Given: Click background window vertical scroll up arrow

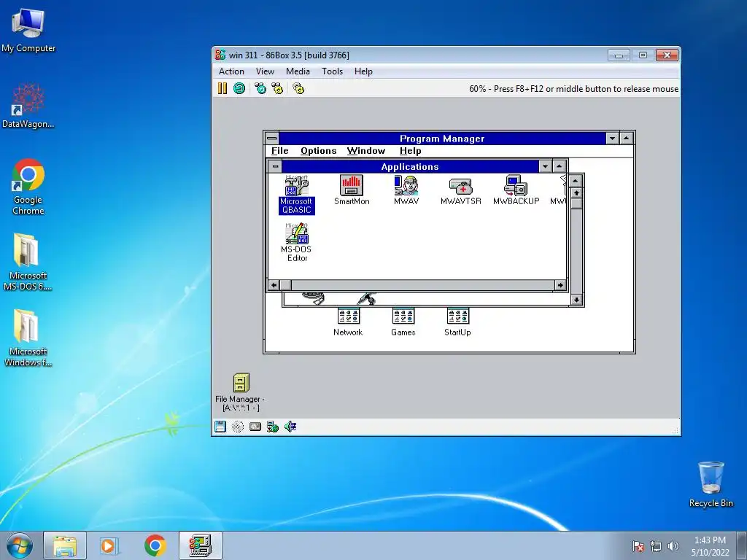Looking at the screenshot, I should tap(576, 192).
